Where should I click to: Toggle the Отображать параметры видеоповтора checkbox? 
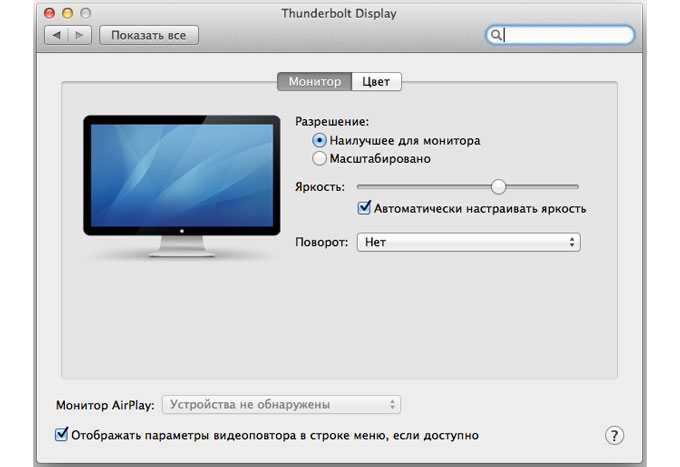(x=62, y=434)
